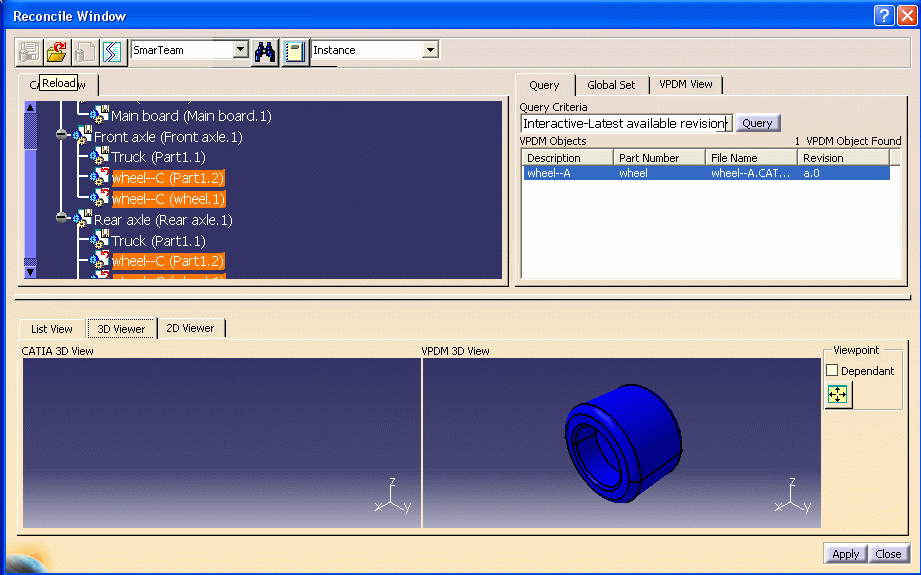Click the Main board node icon
Image resolution: width=921 pixels, height=575 pixels.
(x=99, y=116)
